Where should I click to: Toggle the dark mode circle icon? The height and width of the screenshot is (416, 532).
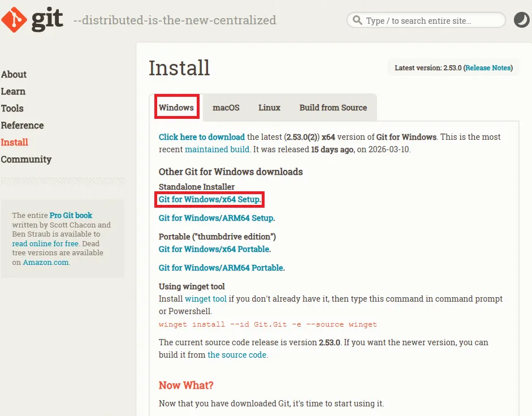point(521,20)
